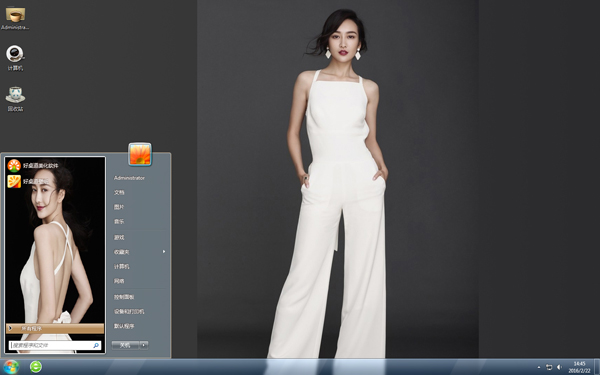This screenshot has height=375, width=600.
Task: Click the volume speaker tray icon
Action: 559,367
